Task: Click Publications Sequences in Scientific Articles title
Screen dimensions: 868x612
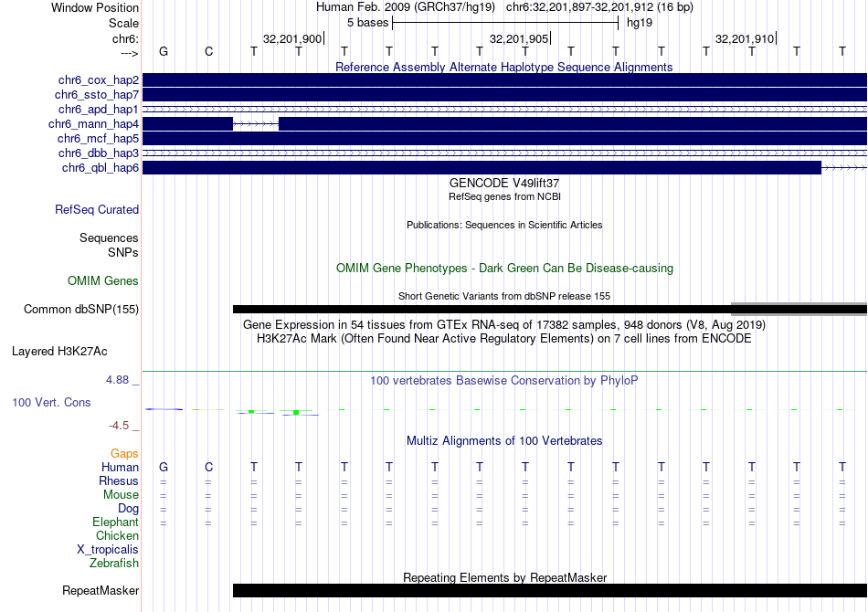Action: (x=504, y=226)
